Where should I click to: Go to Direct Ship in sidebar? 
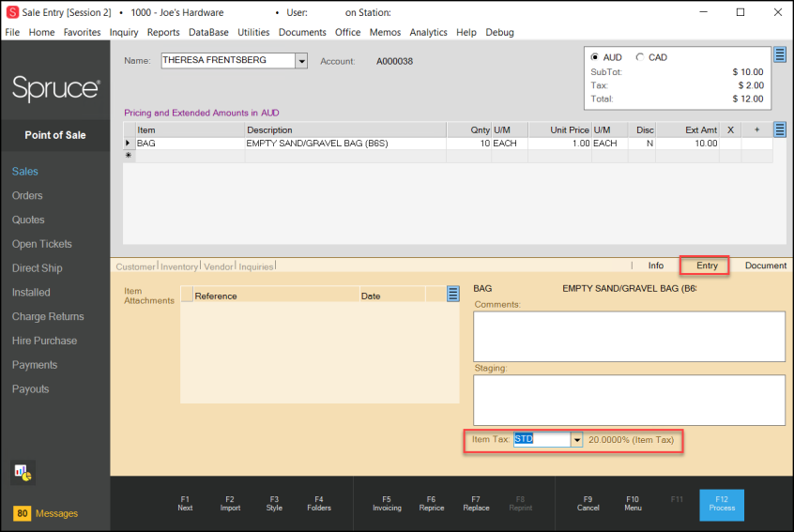(x=37, y=268)
